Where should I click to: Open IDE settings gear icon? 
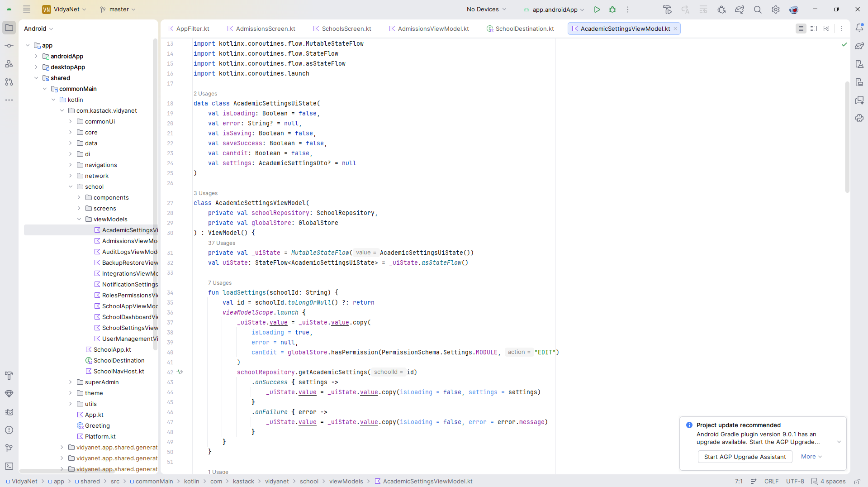pos(776,10)
